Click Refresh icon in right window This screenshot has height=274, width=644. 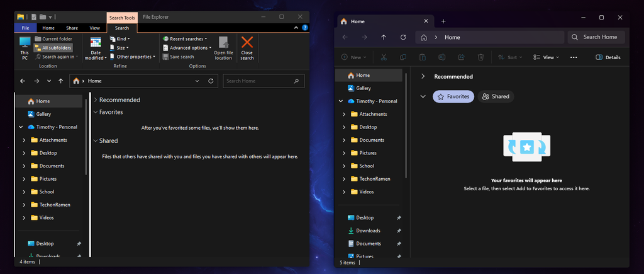(x=403, y=37)
